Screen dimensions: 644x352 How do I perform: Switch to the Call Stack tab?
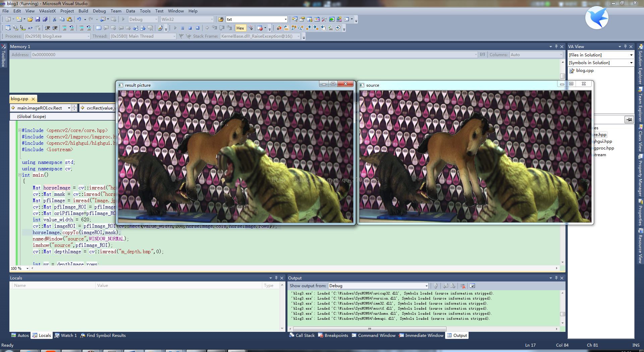(x=302, y=336)
